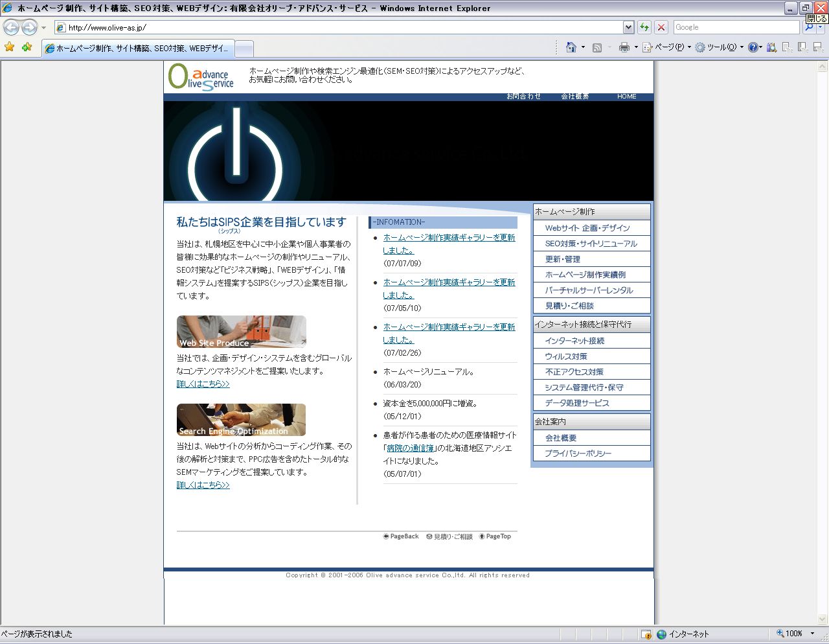Select バーチャルサーバーレンタル in the sidebar

pyautogui.click(x=592, y=290)
